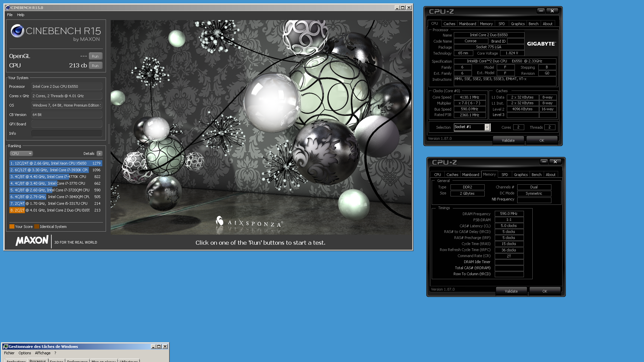Click the GFX Board field

coord(67,124)
